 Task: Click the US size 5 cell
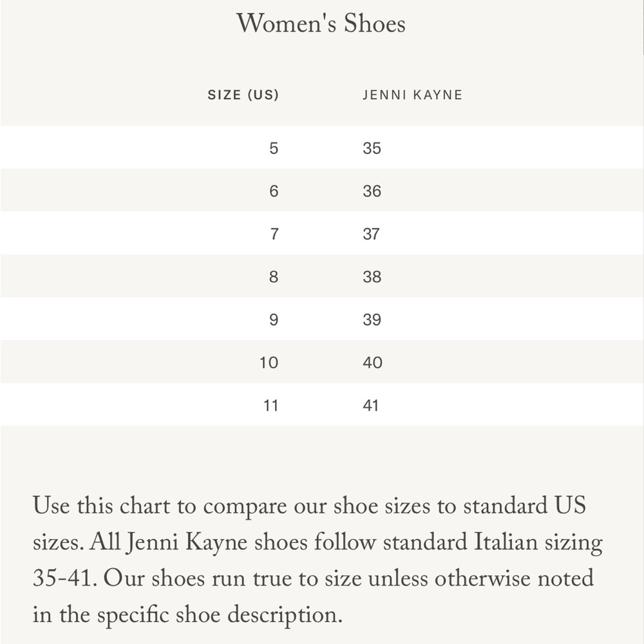coord(274,148)
